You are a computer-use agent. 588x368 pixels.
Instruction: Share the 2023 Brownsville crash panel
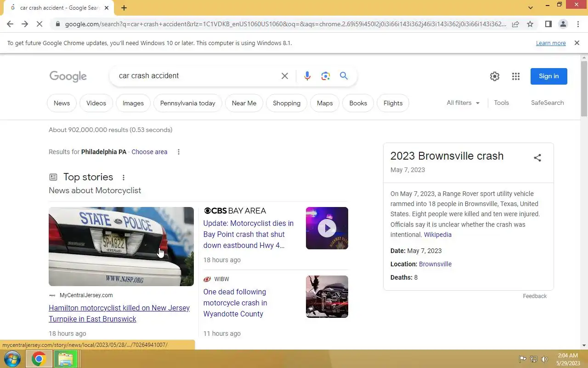click(x=537, y=158)
